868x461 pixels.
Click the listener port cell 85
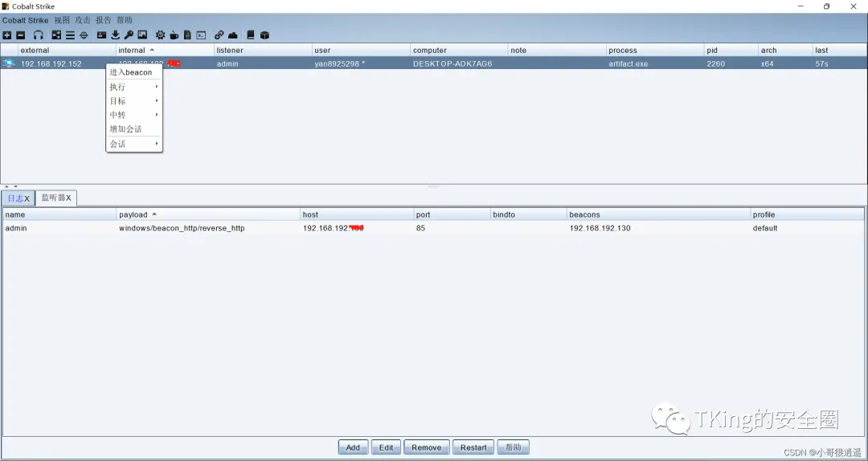(420, 228)
